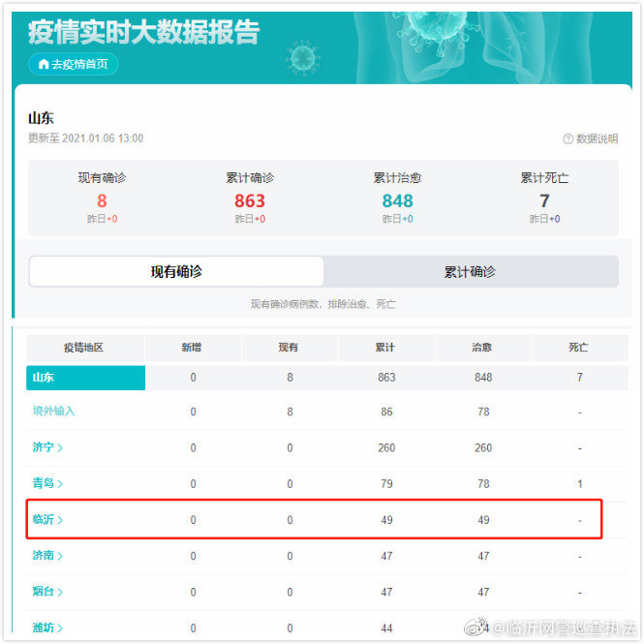Expand the 济南 region row
This screenshot has width=644, height=644.
click(47, 556)
